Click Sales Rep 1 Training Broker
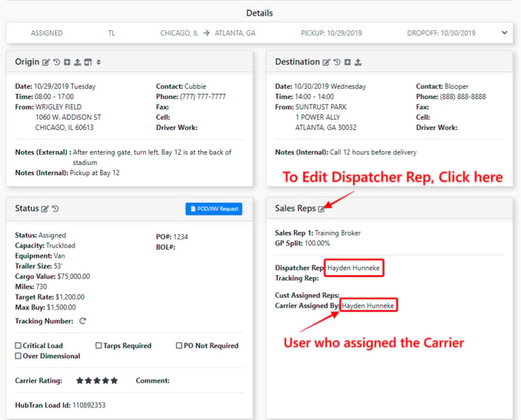Screen dimensions: 521x420 pyautogui.click(x=337, y=233)
